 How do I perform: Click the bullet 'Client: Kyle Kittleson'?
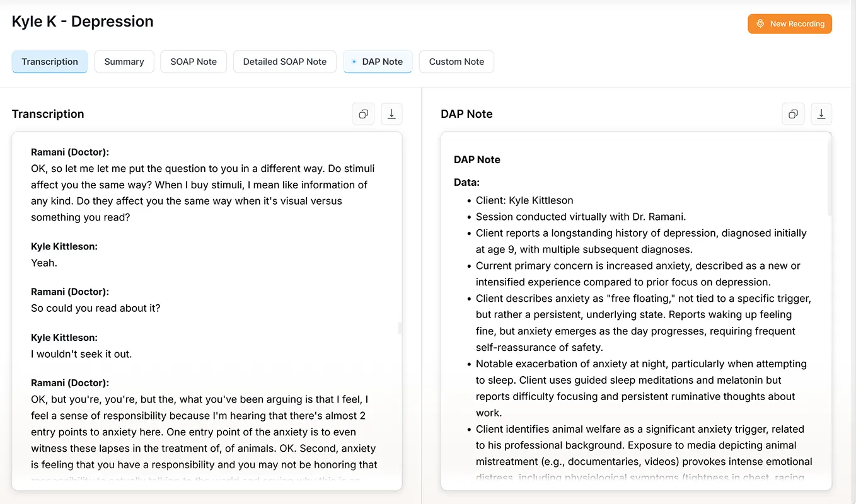click(x=524, y=200)
